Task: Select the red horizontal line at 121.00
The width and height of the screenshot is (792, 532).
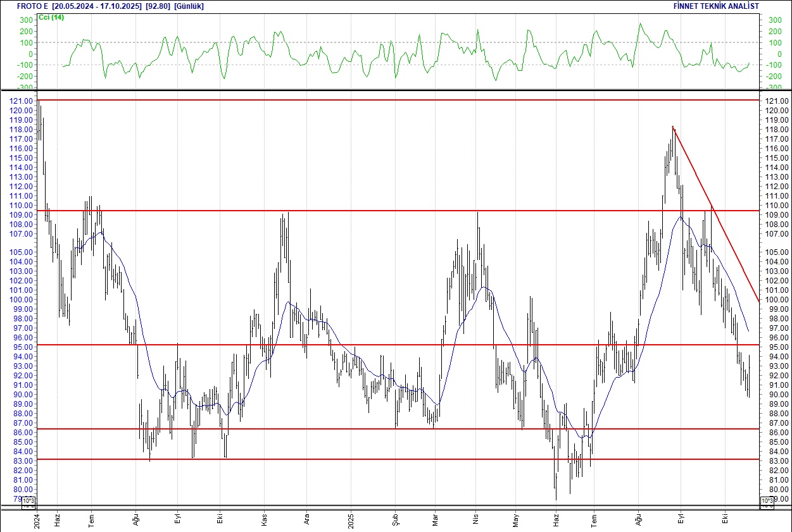Action: (x=380, y=100)
